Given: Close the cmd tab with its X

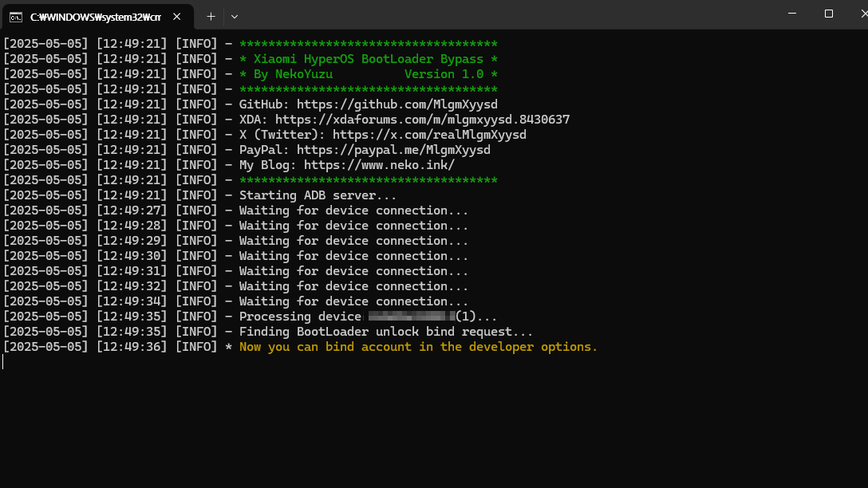Looking at the screenshot, I should (176, 17).
